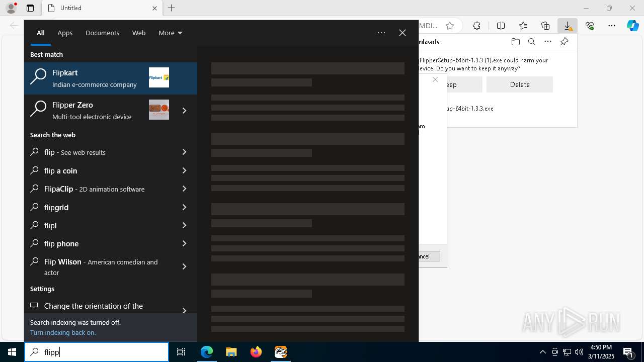Switch to the Apps search tab
Viewport: 644px width, 362px height.
[65, 33]
